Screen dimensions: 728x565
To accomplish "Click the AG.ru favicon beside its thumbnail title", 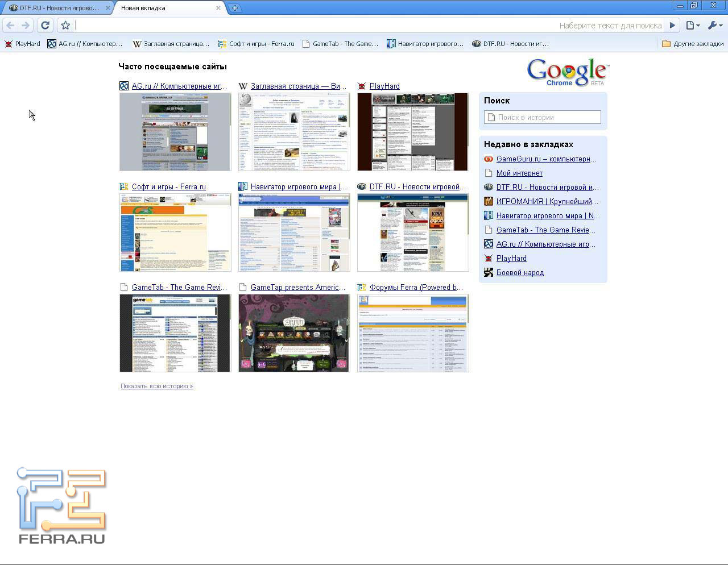I will 124,86.
